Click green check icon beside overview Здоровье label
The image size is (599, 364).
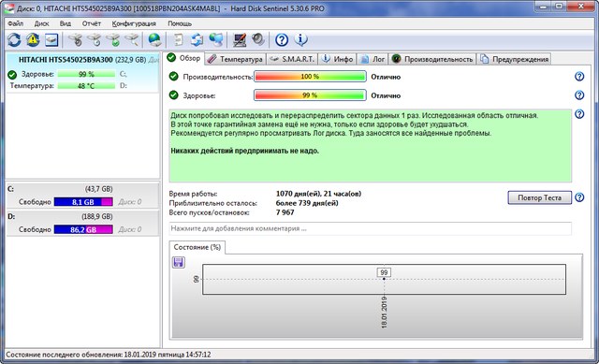174,95
